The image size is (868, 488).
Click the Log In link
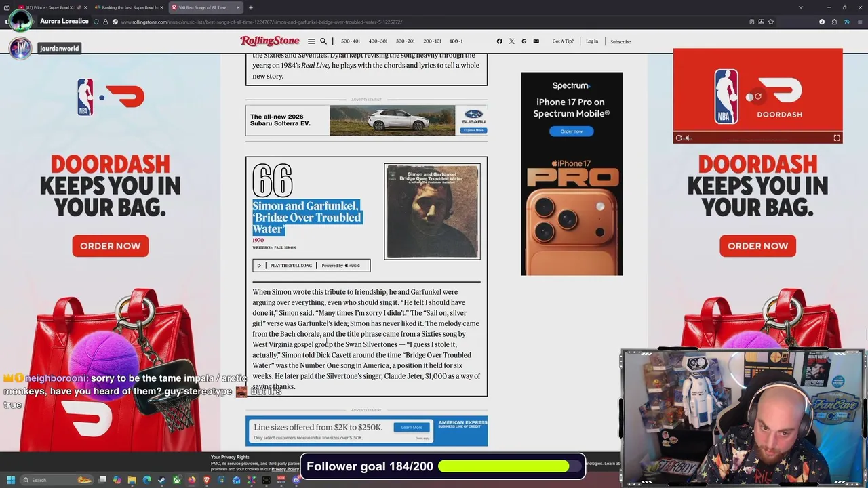tap(592, 41)
